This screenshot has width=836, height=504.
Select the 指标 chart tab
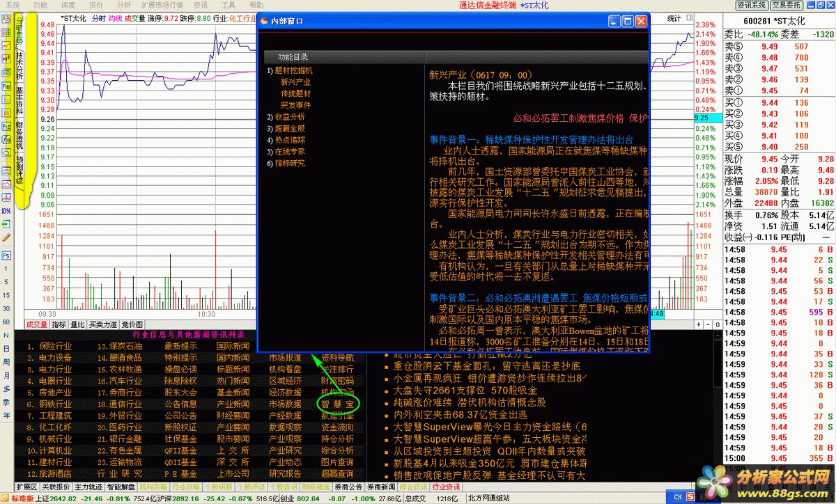pyautogui.click(x=59, y=324)
